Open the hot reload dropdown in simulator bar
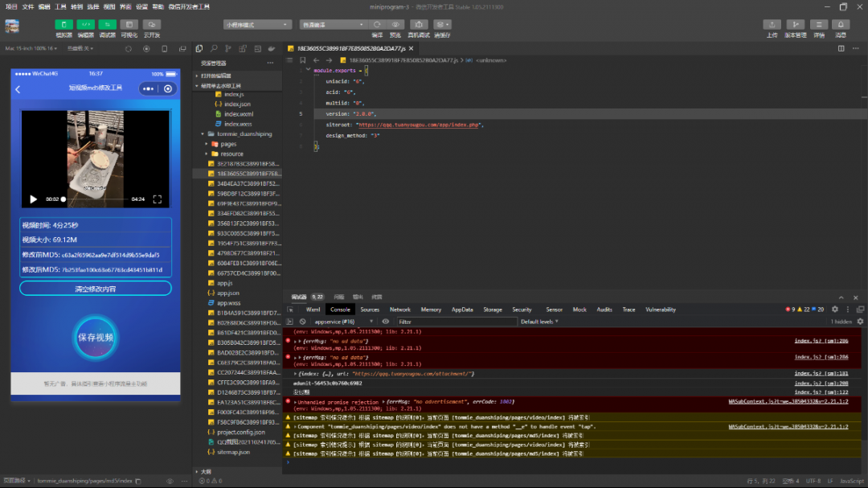This screenshot has width=868, height=488. click(x=80, y=48)
